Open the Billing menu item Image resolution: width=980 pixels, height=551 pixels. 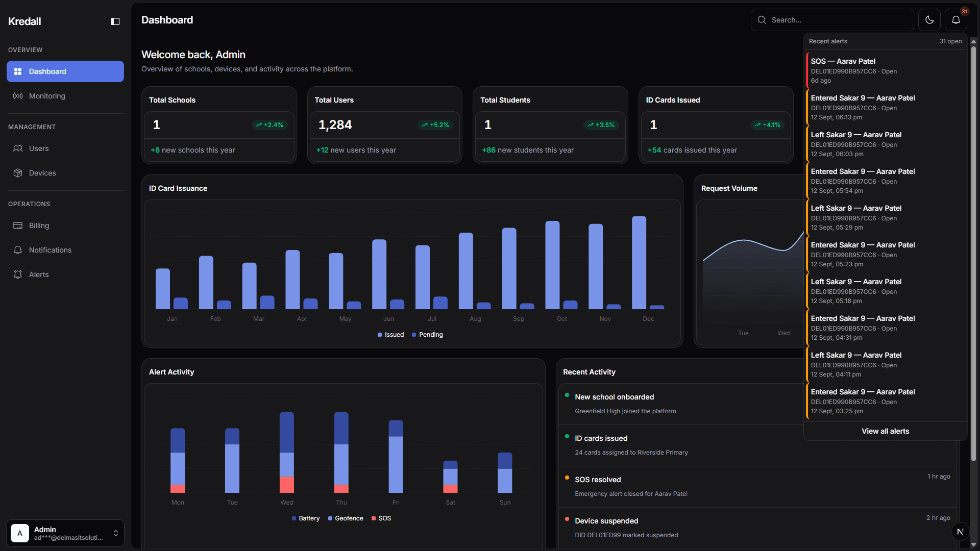pyautogui.click(x=65, y=226)
